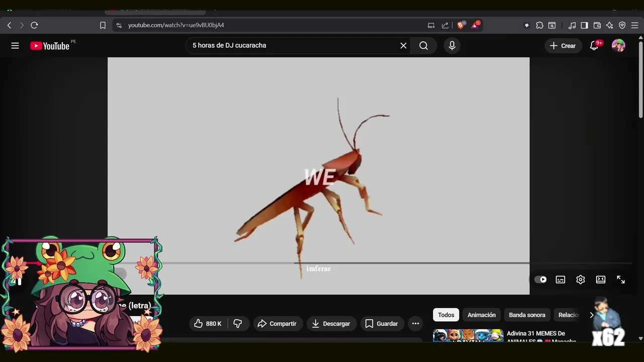The width and height of the screenshot is (644, 362).
Task: Open the browser share icon in address bar
Action: pyautogui.click(x=445, y=25)
